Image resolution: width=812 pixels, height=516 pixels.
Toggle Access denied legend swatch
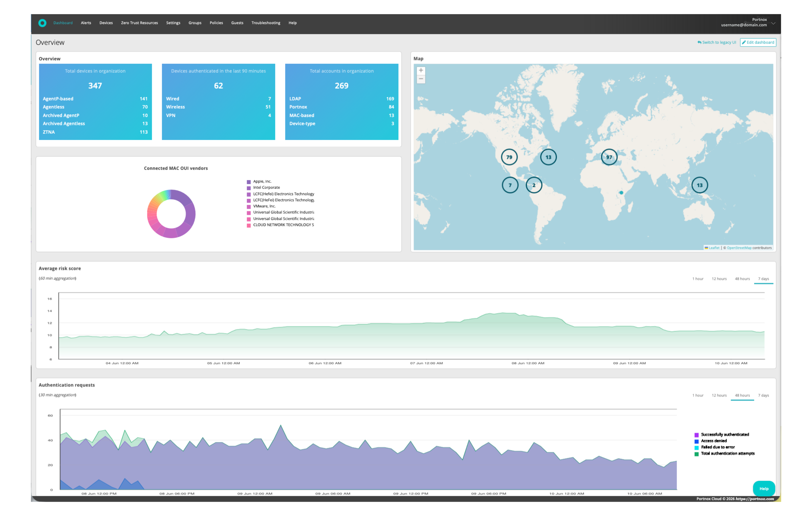[x=696, y=442]
